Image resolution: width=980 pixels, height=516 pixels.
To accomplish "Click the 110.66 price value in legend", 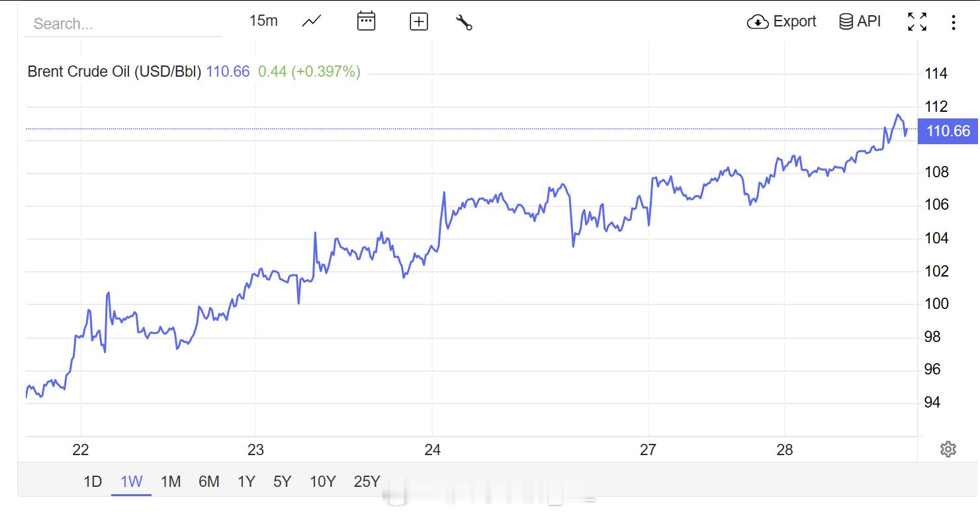I will click(x=228, y=71).
